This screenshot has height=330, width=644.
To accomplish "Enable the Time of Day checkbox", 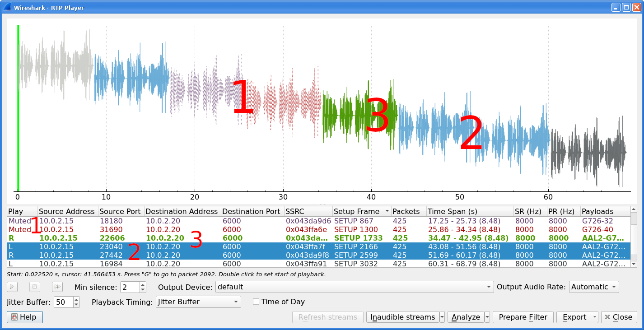I will [x=256, y=302].
